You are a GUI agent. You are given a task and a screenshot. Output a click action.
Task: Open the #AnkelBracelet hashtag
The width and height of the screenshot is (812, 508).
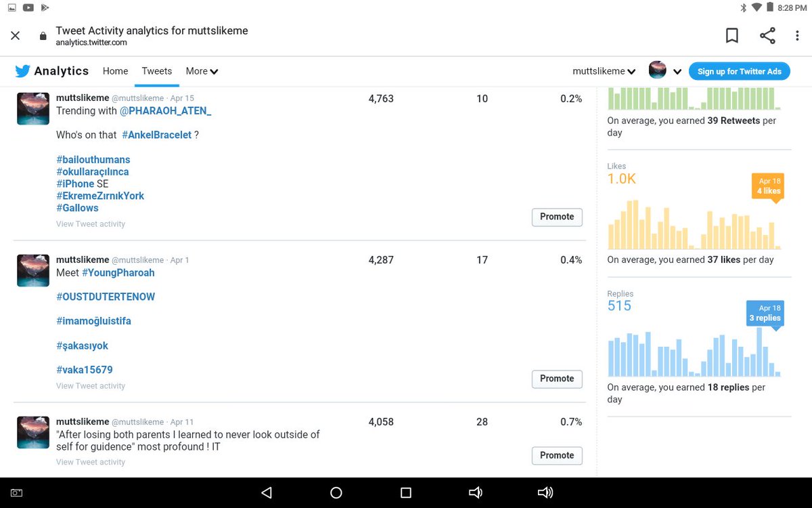[x=157, y=135]
